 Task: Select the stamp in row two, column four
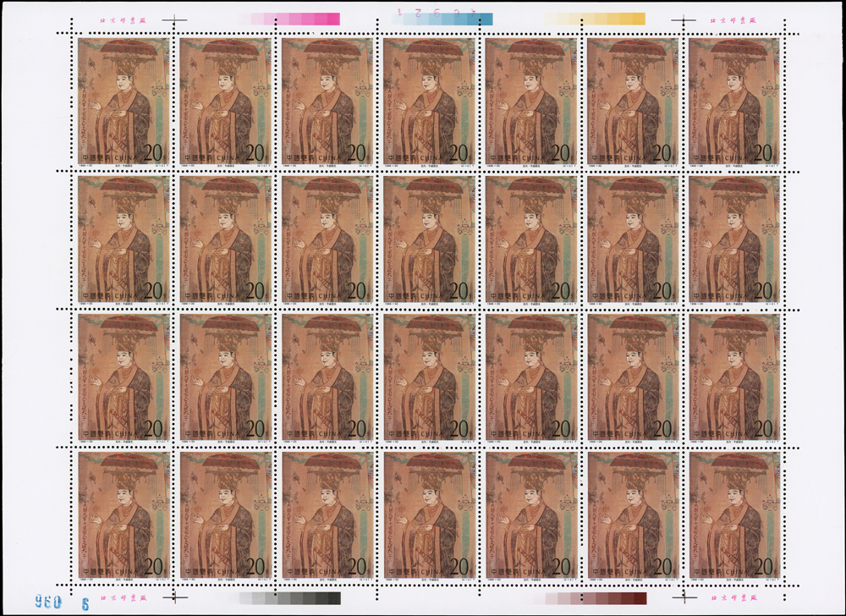tap(430, 240)
